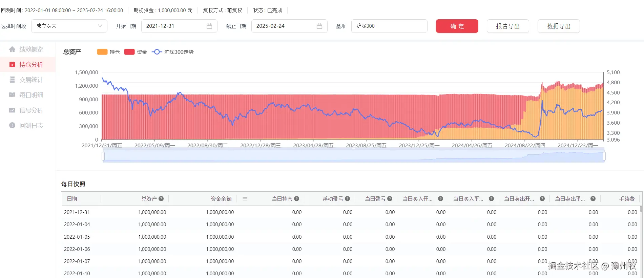Click right axis value 5,100
This screenshot has height=278, width=644.
613,72
